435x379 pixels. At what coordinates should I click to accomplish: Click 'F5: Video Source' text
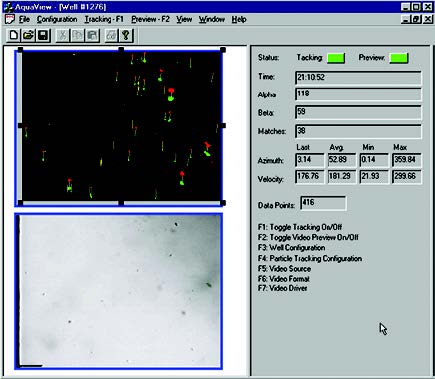point(284,269)
